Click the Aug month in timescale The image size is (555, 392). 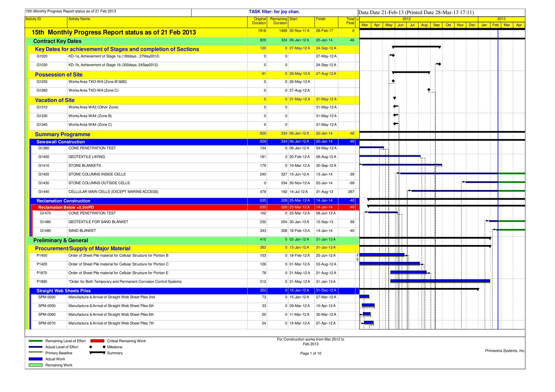coord(424,25)
